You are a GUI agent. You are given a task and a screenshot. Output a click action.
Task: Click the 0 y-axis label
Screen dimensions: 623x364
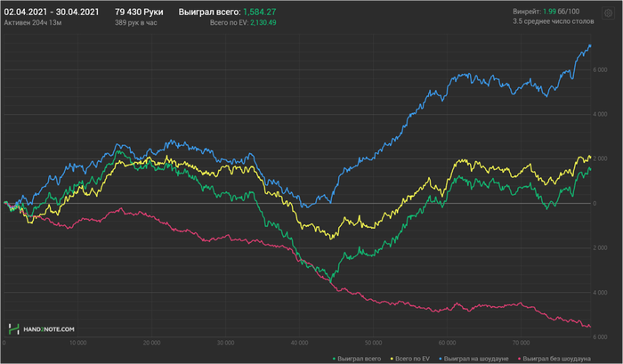click(595, 204)
